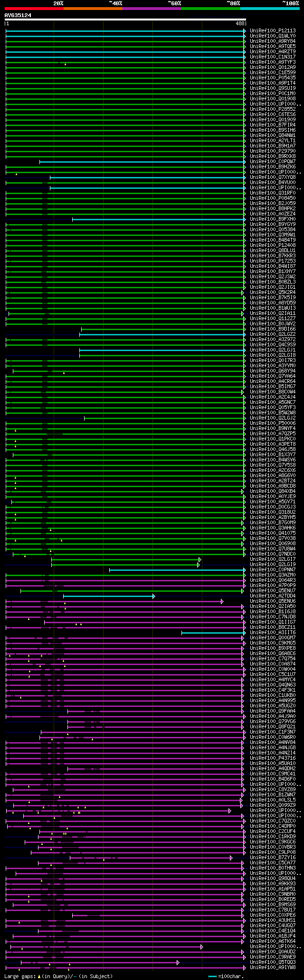Open hit UniRef100_Q1WLY0

coord(273,36)
